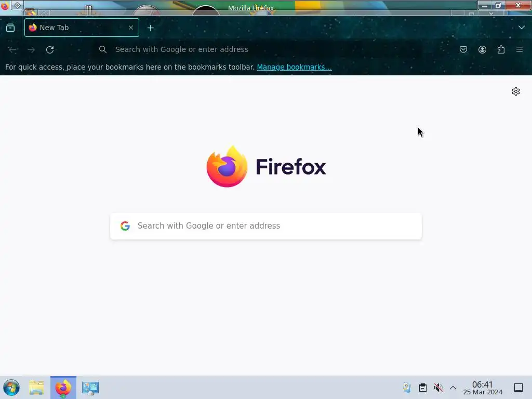Open the Start menu orb
This screenshot has width=532, height=399.
[x=11, y=388]
